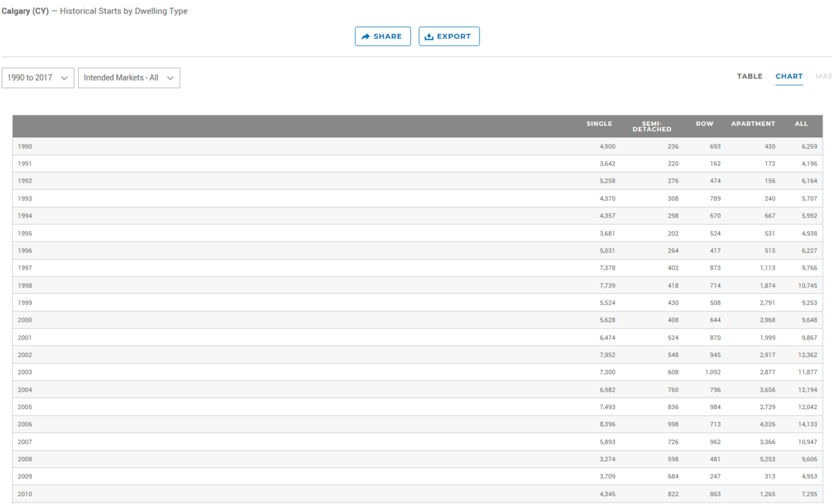The height and width of the screenshot is (504, 832).
Task: Select the 2000 year row label
Action: point(25,320)
